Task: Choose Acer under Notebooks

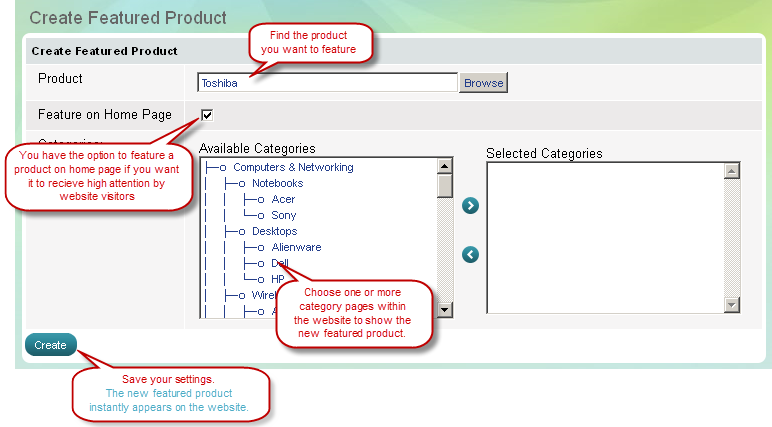Action: click(x=283, y=199)
